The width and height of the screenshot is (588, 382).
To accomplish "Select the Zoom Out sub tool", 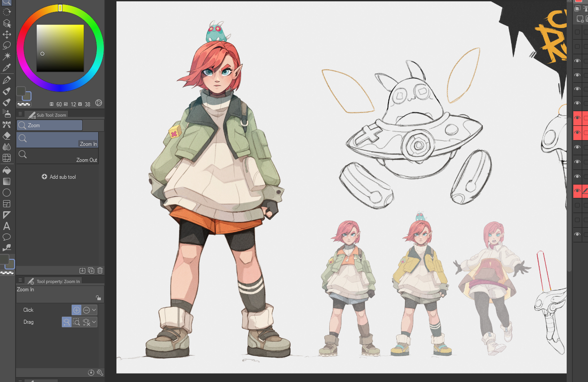I will click(x=57, y=155).
